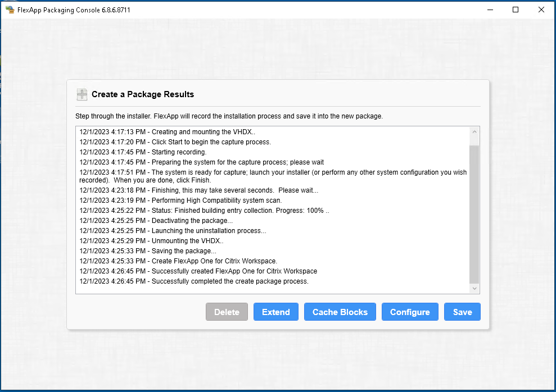Select the 'Preparing the system for the capture' line
Image resolution: width=556 pixels, height=392 pixels.
click(x=201, y=162)
